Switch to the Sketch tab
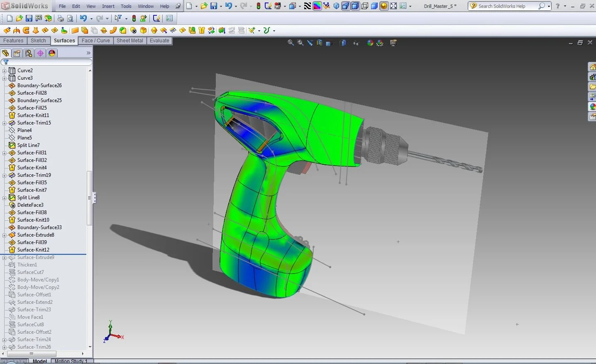 pyautogui.click(x=38, y=41)
